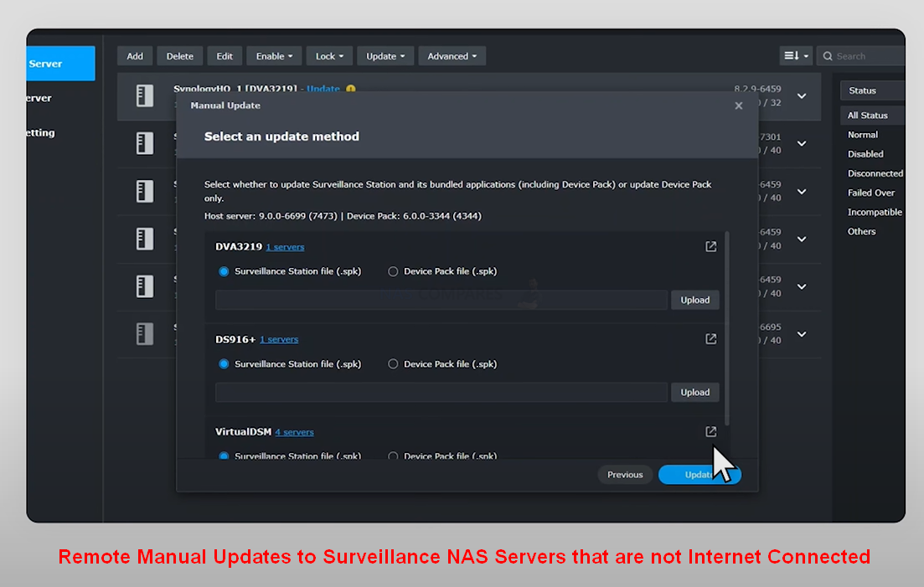Click Upload for the DS916+ file
This screenshot has height=587, width=924.
click(x=695, y=392)
